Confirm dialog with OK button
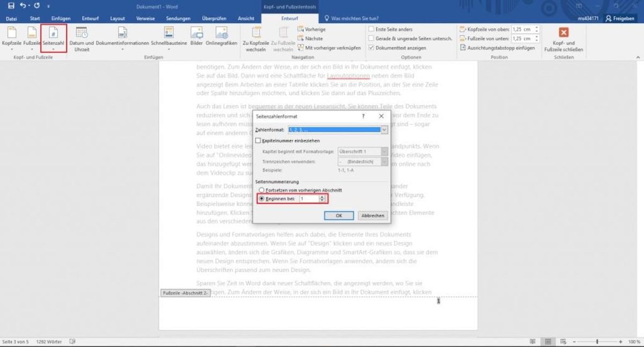 click(339, 215)
